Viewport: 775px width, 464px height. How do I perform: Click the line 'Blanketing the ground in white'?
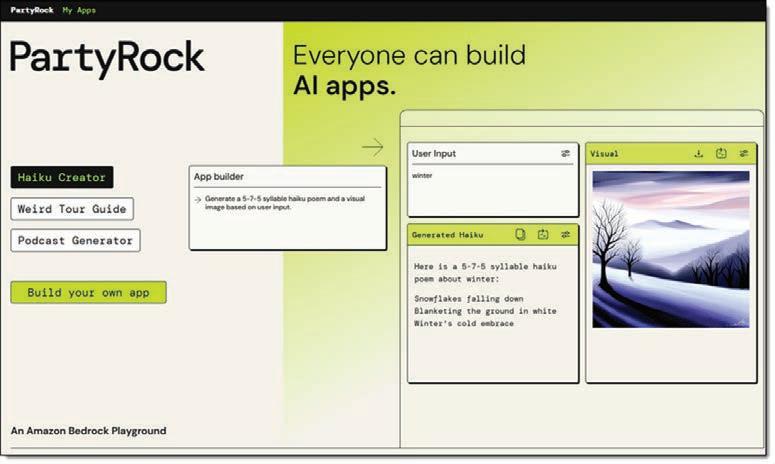pyautogui.click(x=485, y=311)
